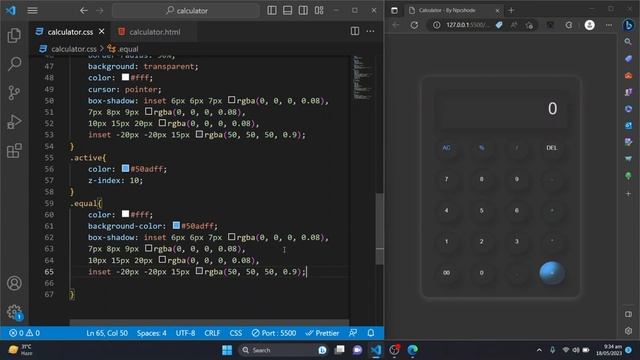Show hidden tray icons chevron
The image size is (640, 360).
point(539,350)
